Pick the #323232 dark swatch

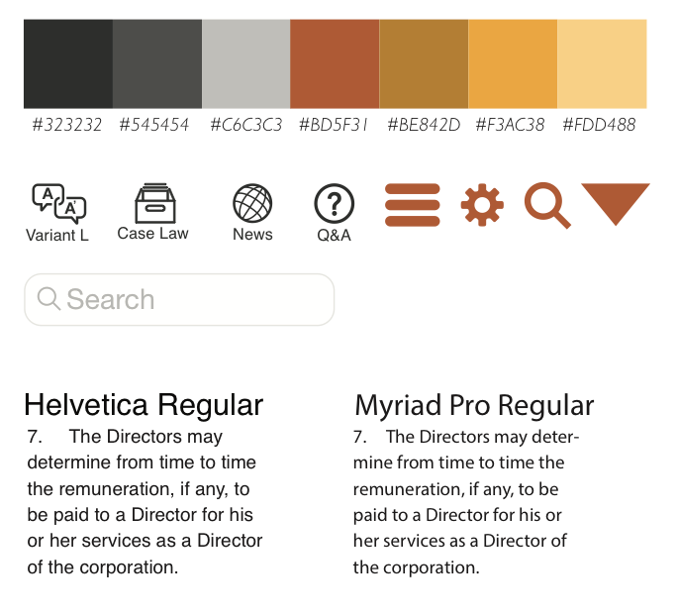click(68, 63)
